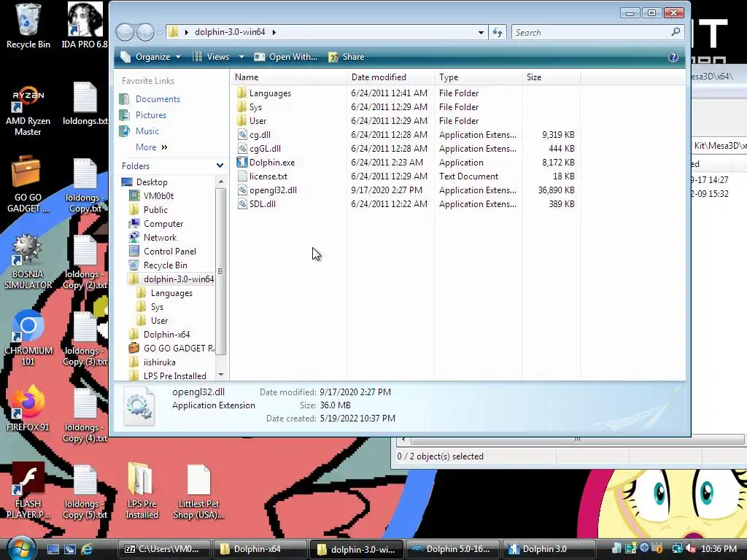
Task: Click the Explorer back navigation button
Action: click(125, 32)
